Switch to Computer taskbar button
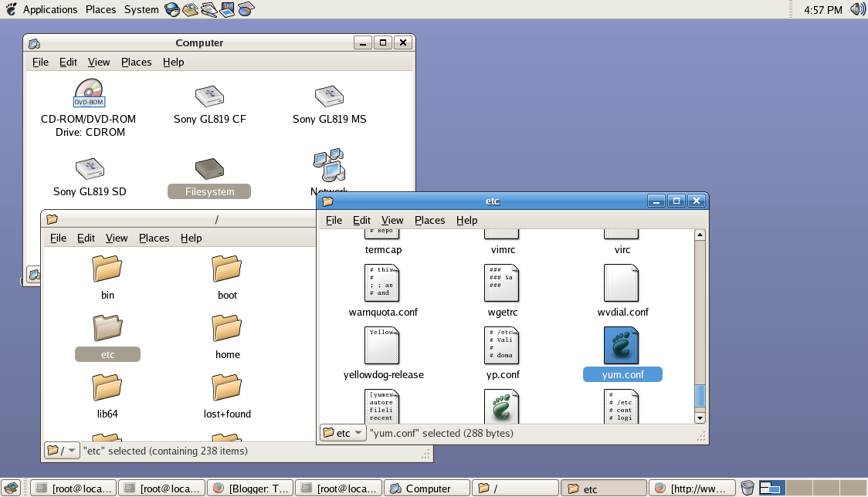 click(x=427, y=489)
